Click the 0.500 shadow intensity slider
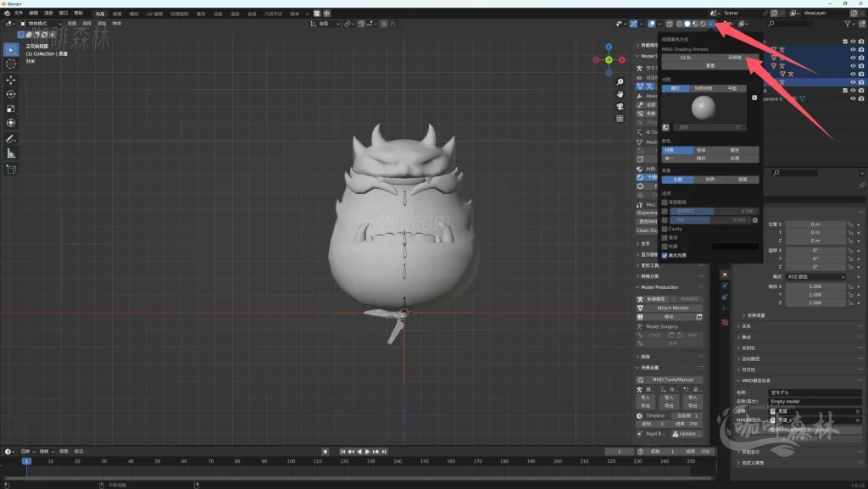 (x=709, y=220)
